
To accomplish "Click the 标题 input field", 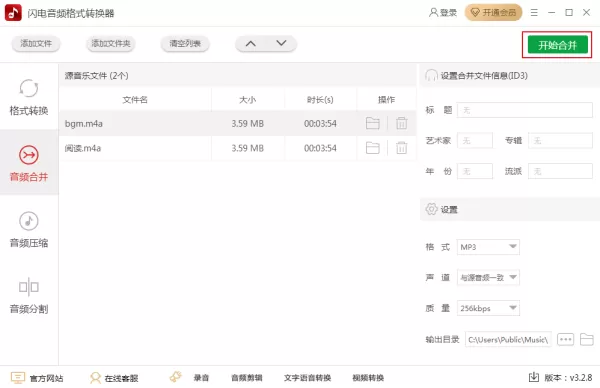I will (525, 110).
